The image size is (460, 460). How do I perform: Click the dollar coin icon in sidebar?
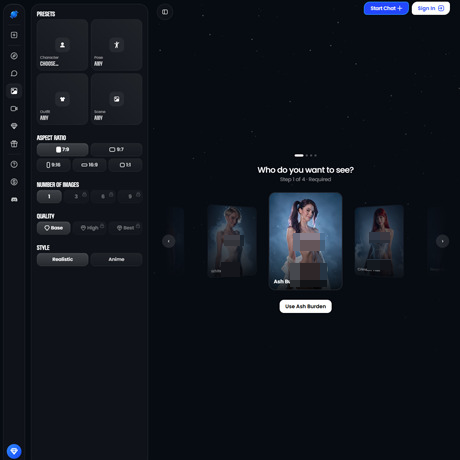(x=14, y=182)
